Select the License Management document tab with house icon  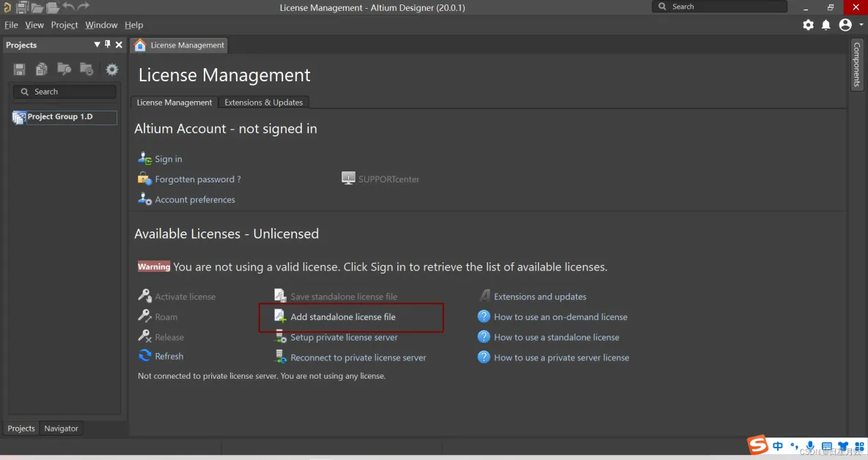(x=179, y=45)
